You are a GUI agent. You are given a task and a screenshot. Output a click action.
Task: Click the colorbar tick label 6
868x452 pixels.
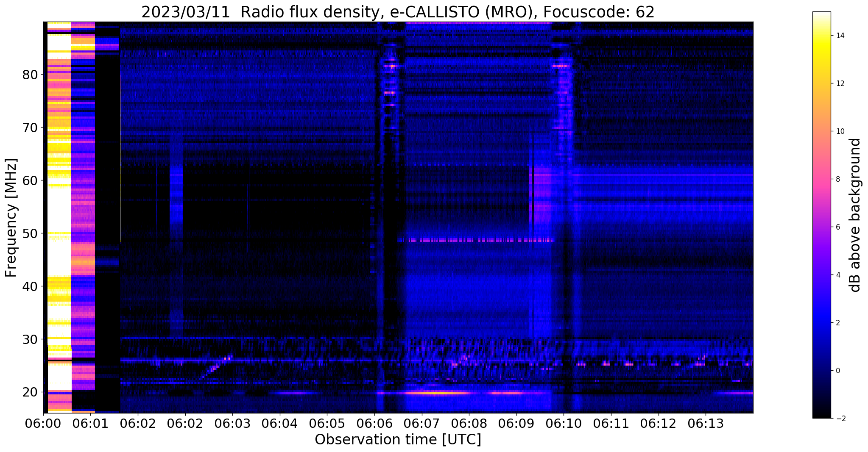837,227
